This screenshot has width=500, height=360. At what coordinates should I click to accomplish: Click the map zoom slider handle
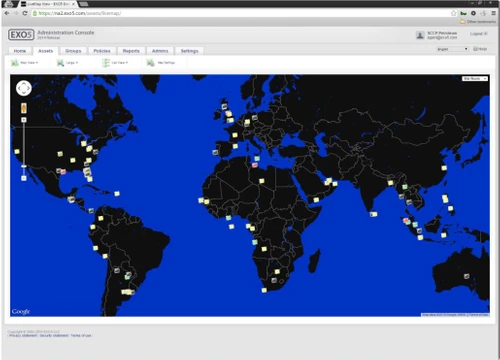24,166
